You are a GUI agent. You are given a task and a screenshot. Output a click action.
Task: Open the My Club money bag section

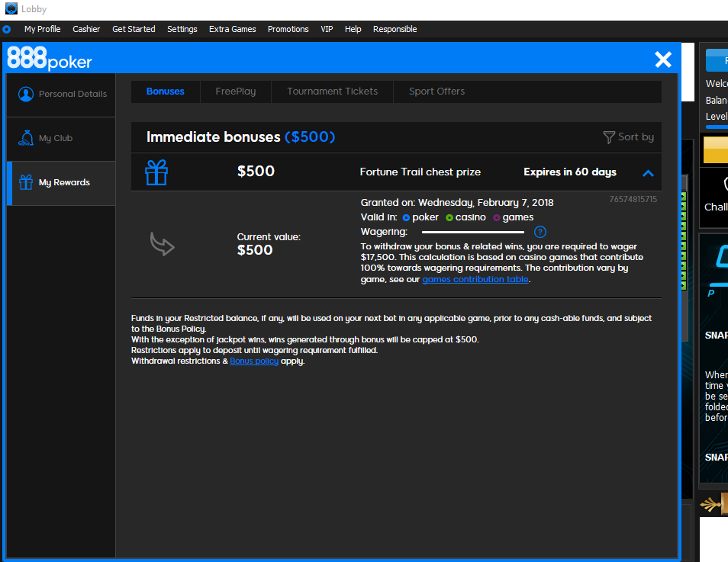61,138
